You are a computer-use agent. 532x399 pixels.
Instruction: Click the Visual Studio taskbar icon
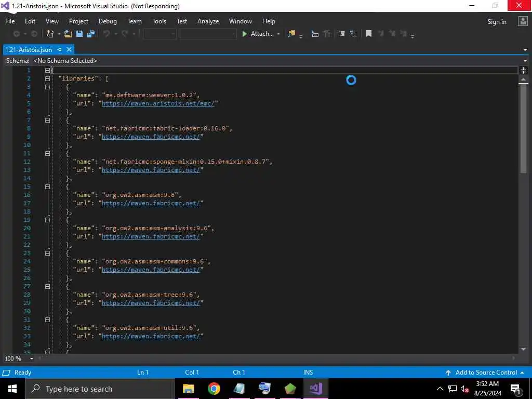point(315,389)
